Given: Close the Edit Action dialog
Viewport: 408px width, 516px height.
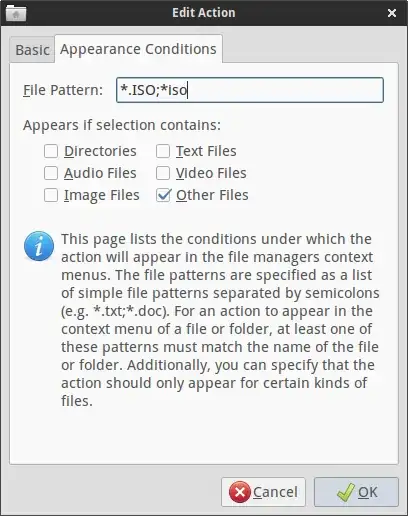Looking at the screenshot, I should pyautogui.click(x=392, y=13).
